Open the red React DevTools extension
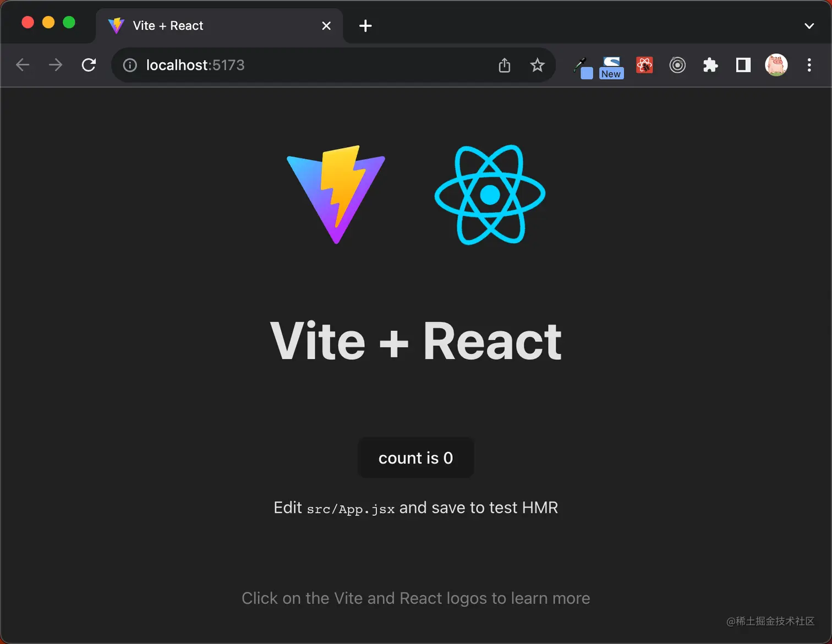Image resolution: width=832 pixels, height=644 pixels. click(644, 65)
